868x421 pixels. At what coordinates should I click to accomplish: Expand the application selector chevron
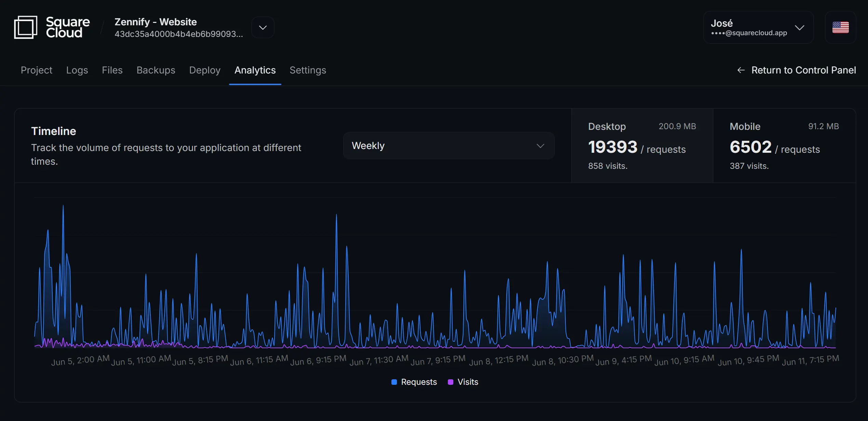(x=263, y=27)
